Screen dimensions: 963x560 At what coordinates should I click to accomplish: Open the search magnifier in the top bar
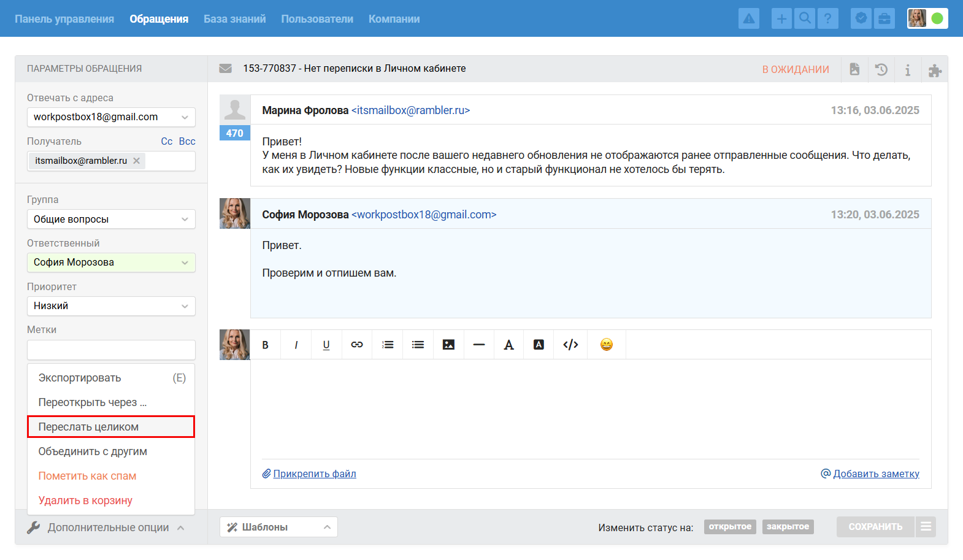(x=805, y=18)
